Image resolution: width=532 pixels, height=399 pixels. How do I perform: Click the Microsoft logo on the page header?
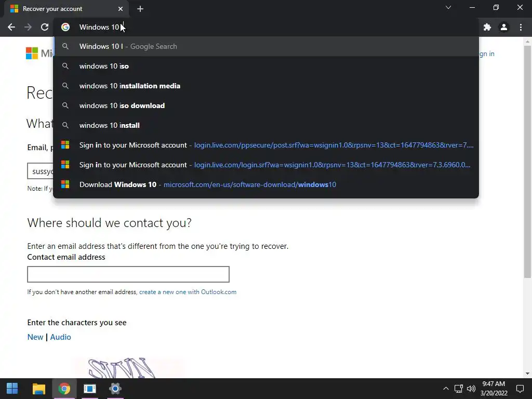pyautogui.click(x=32, y=54)
